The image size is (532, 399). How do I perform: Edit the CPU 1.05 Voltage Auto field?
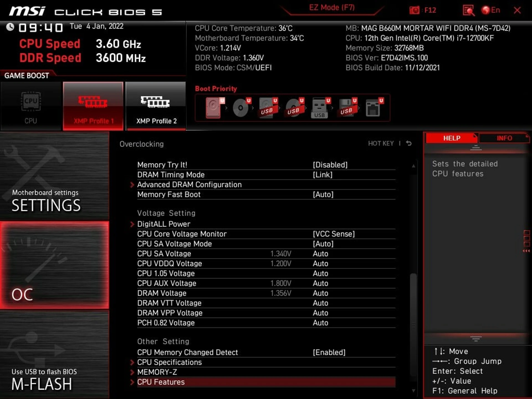tap(321, 273)
